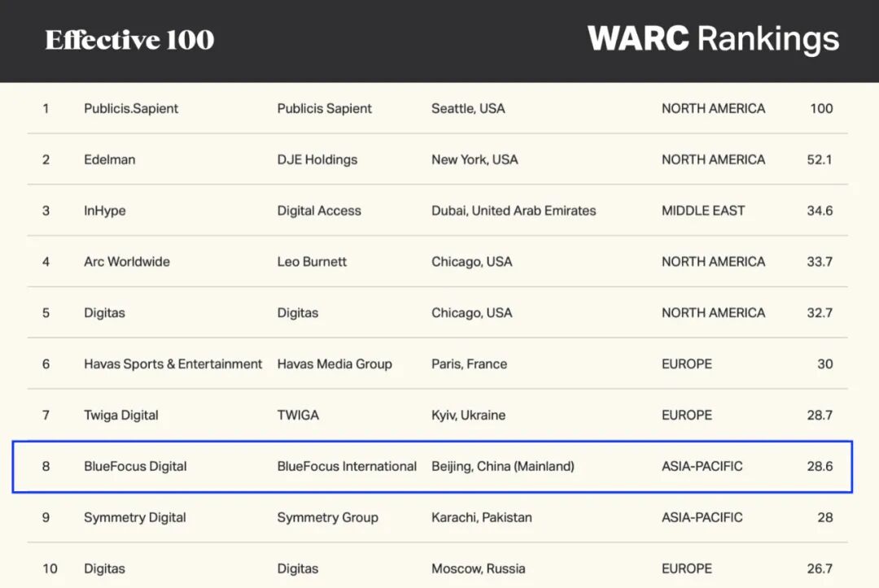Click Digitas agency name in Moscow row
This screenshot has width=879, height=588.
pos(104,568)
